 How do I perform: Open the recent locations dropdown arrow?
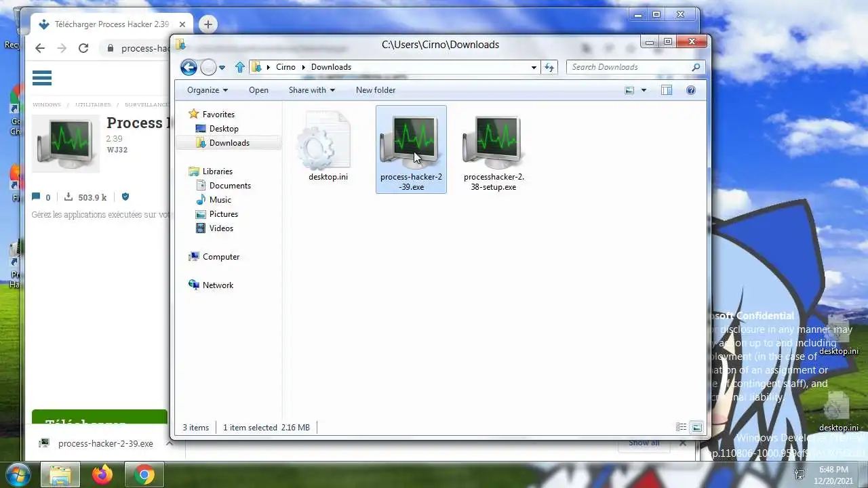click(222, 68)
